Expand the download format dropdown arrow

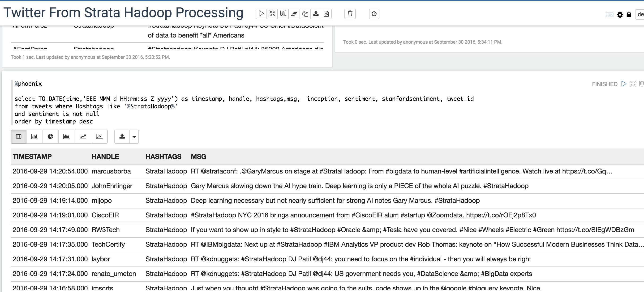[134, 137]
